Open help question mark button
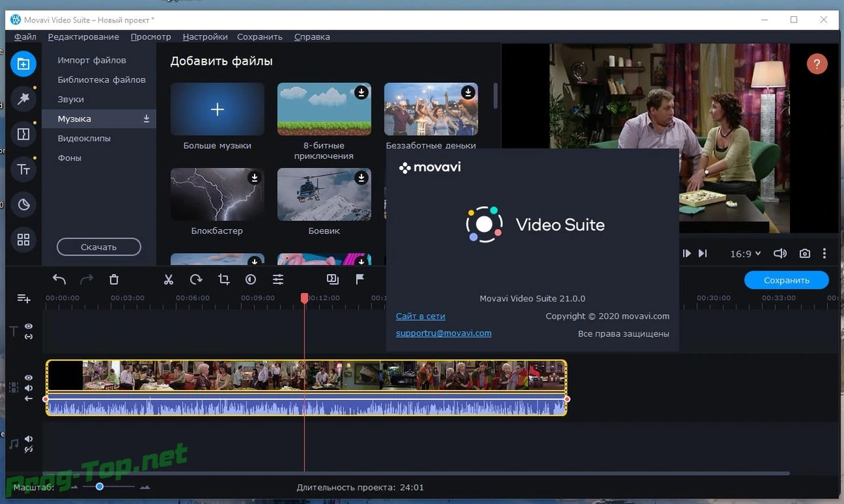The image size is (844, 504). [x=817, y=64]
